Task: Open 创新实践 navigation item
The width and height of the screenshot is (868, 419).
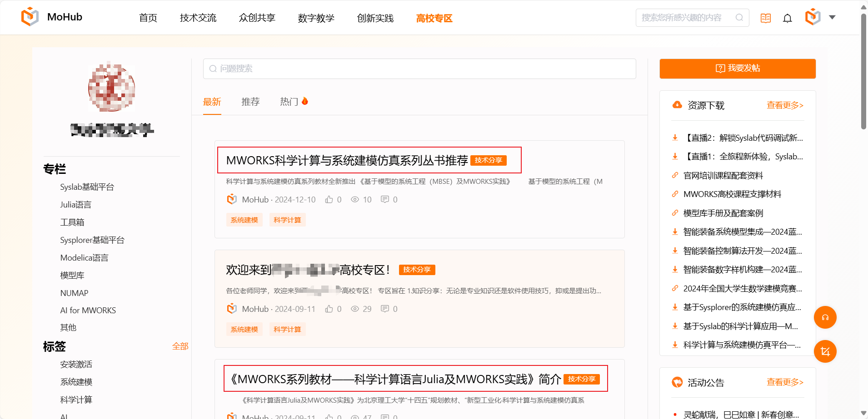Action: (x=375, y=18)
